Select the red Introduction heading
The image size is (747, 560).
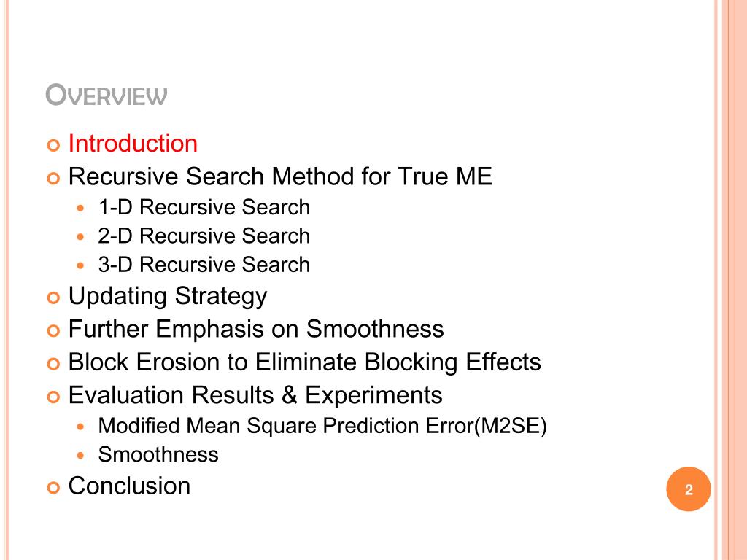coord(133,144)
